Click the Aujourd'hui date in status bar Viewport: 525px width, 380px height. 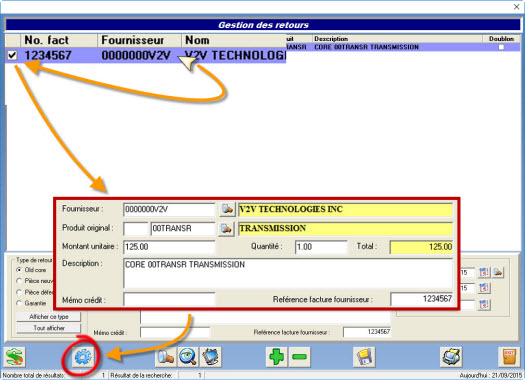click(x=490, y=376)
